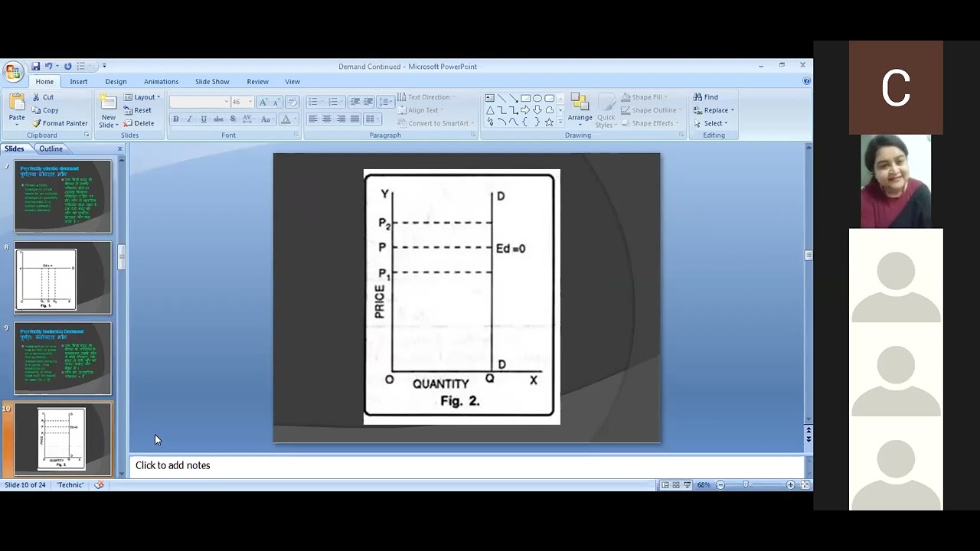Click the Paste icon
This screenshot has height=551, width=980.
click(x=16, y=103)
